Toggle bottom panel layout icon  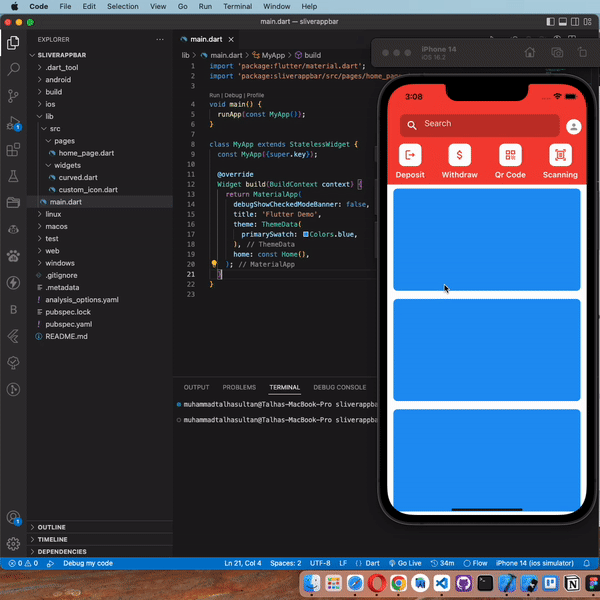562,22
